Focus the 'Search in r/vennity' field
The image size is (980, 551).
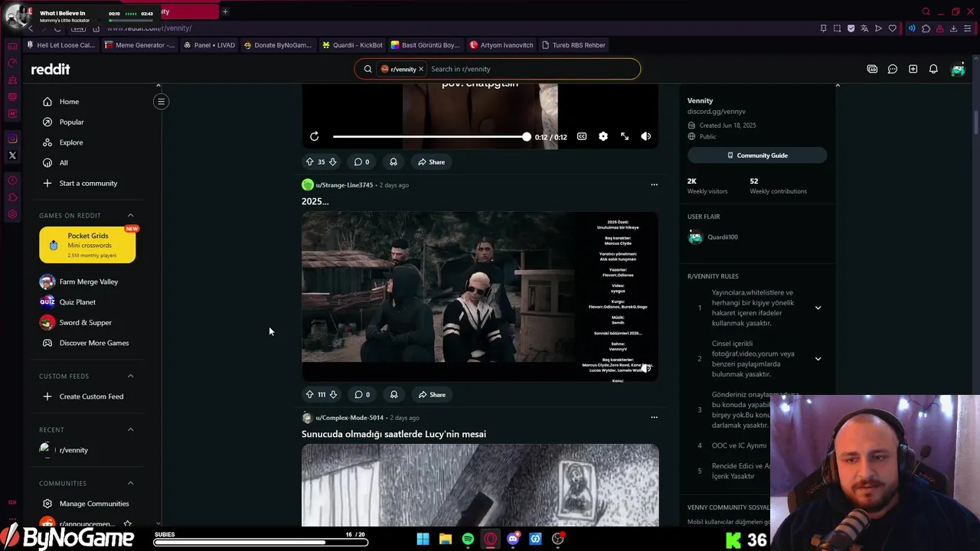pyautogui.click(x=532, y=69)
